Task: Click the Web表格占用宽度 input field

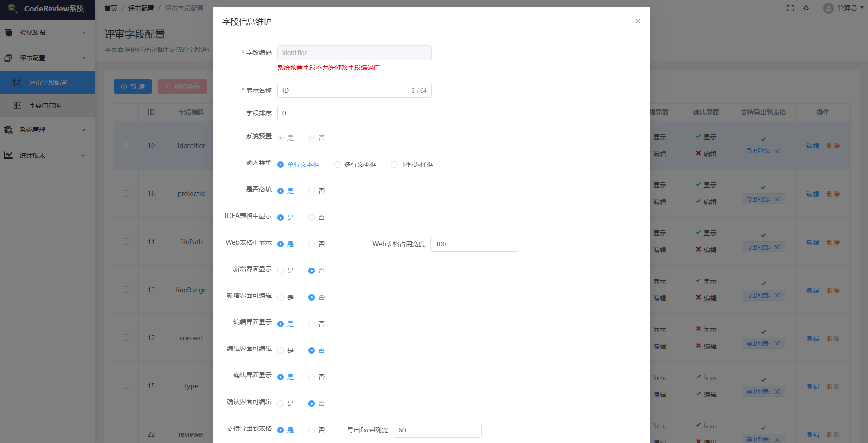Action: 474,244
